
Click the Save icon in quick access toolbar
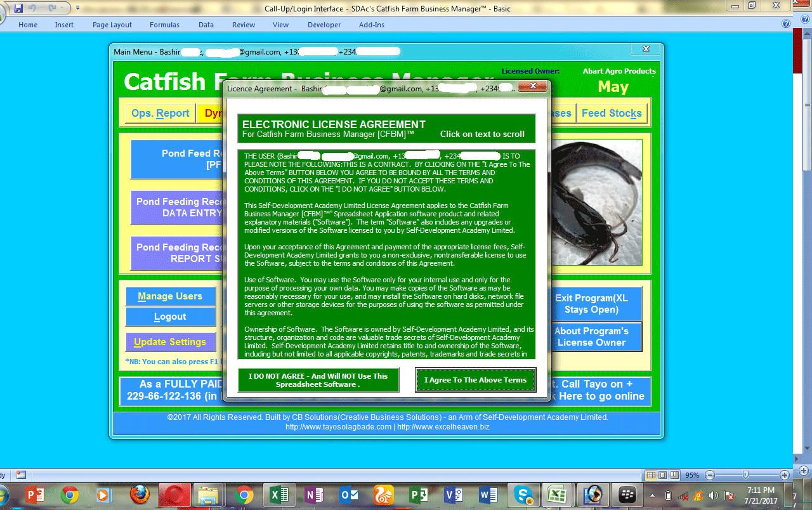coord(18,8)
